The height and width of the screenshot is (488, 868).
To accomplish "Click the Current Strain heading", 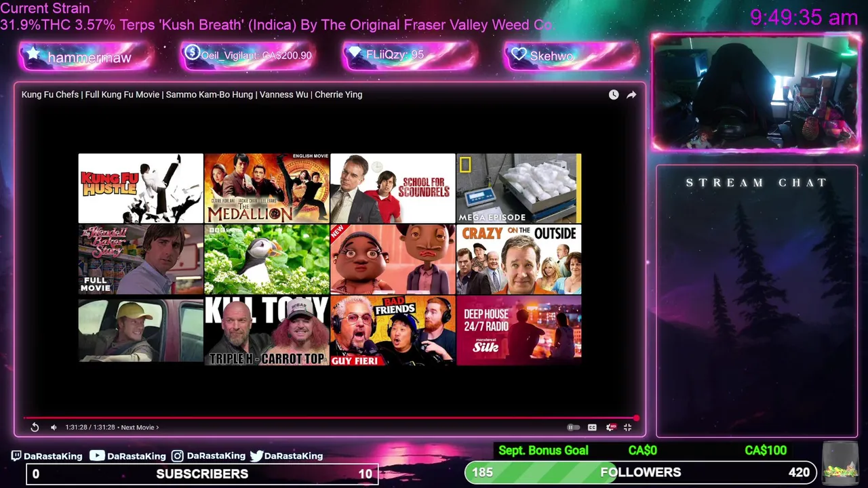I will click(45, 8).
